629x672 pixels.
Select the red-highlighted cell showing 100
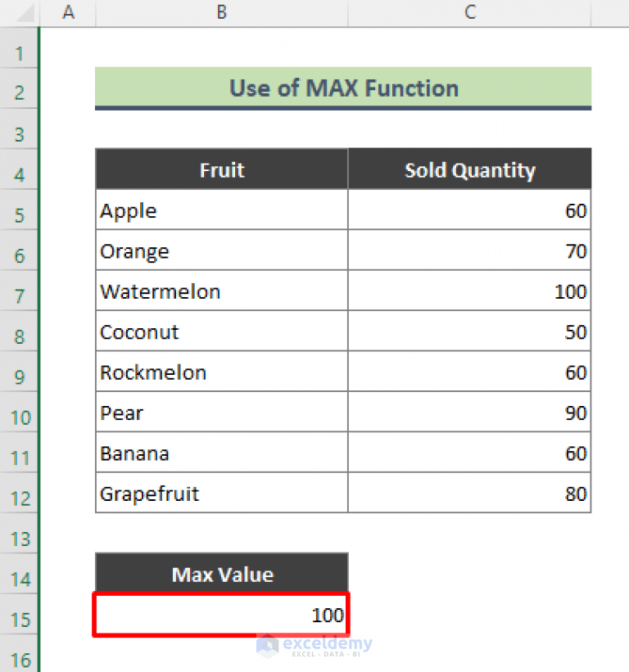coord(221,615)
